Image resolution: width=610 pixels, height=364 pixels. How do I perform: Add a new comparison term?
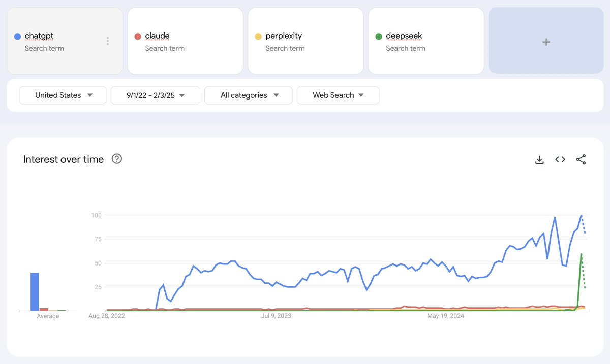coord(546,42)
